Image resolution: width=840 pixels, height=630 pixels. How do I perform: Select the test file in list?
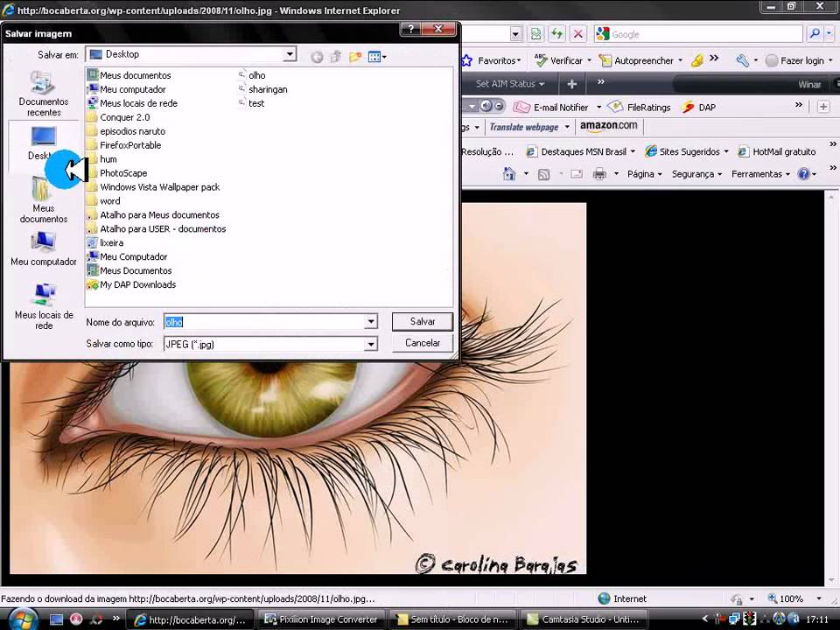point(251,103)
